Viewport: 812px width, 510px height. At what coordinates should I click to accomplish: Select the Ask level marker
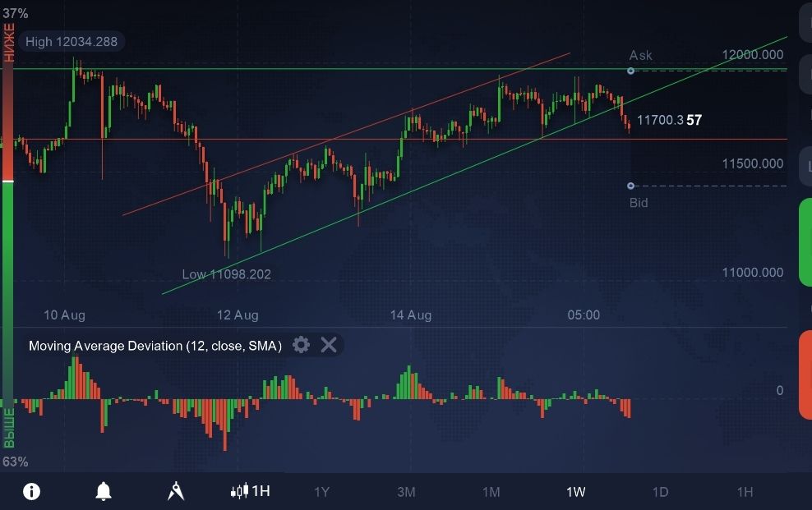pyautogui.click(x=630, y=71)
